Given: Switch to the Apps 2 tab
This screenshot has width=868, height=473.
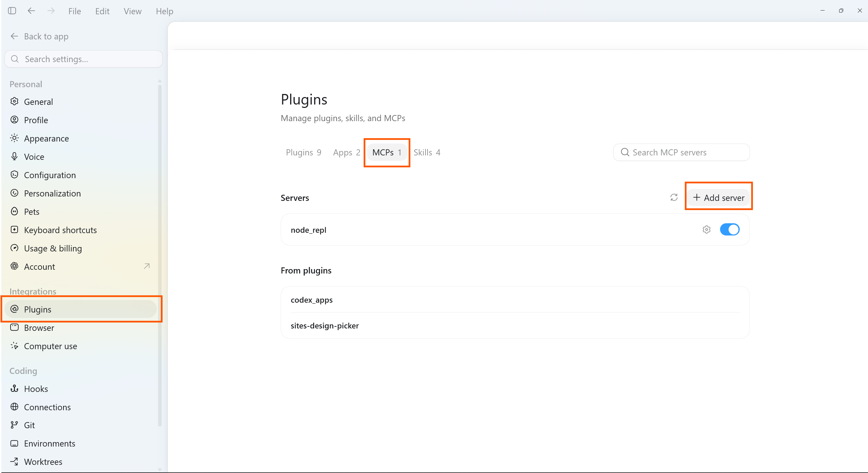Looking at the screenshot, I should tap(346, 152).
